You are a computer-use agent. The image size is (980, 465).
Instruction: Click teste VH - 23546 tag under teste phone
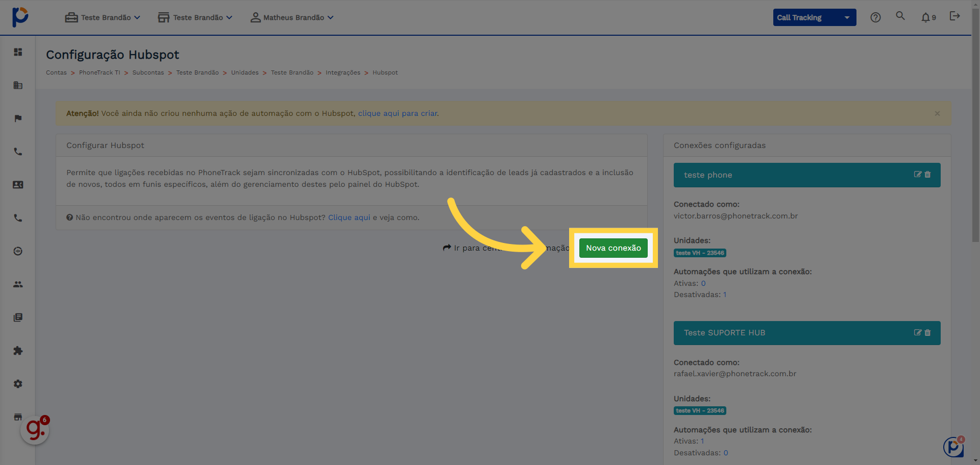click(x=700, y=253)
